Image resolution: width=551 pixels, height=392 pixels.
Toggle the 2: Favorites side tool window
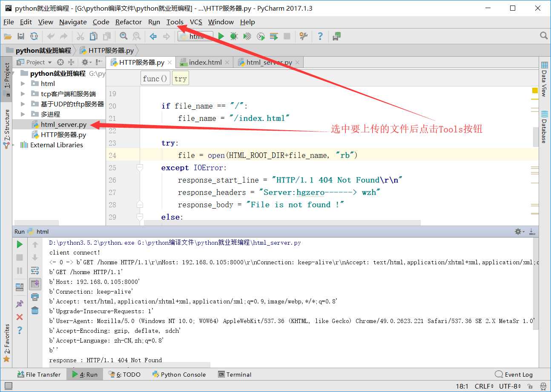coord(6,343)
